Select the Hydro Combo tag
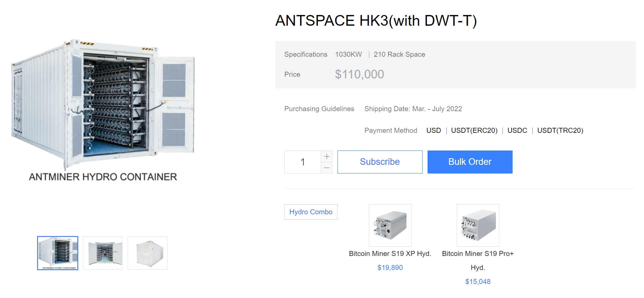 (310, 212)
